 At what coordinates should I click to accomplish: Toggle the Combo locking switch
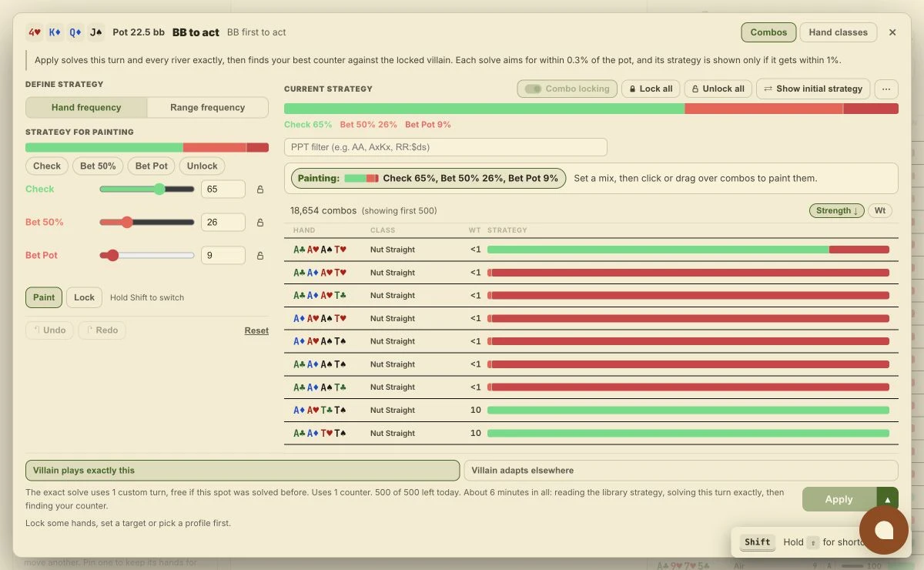pyautogui.click(x=567, y=89)
